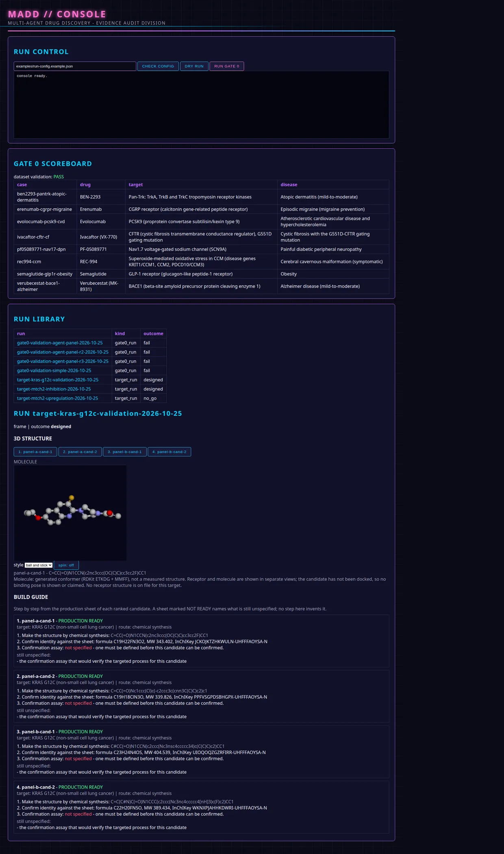Click the 3D molecule viewer canvas
The height and width of the screenshot is (854, 504).
70,513
